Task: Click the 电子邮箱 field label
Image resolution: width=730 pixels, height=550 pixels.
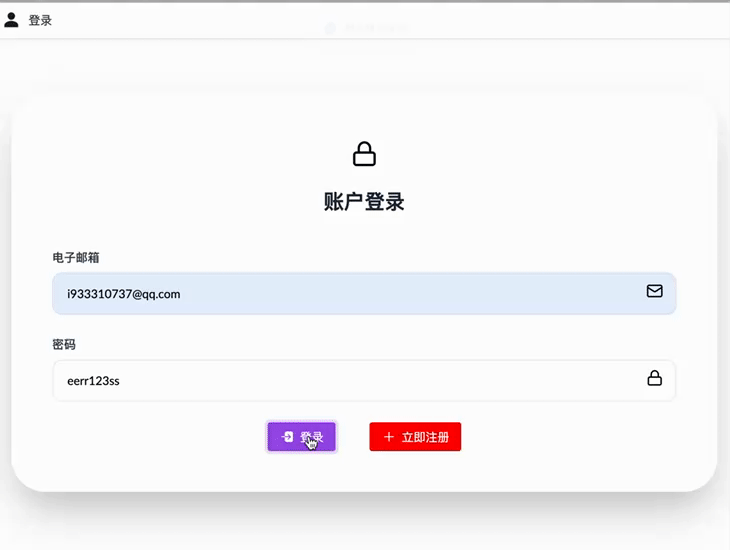Action: [76, 257]
